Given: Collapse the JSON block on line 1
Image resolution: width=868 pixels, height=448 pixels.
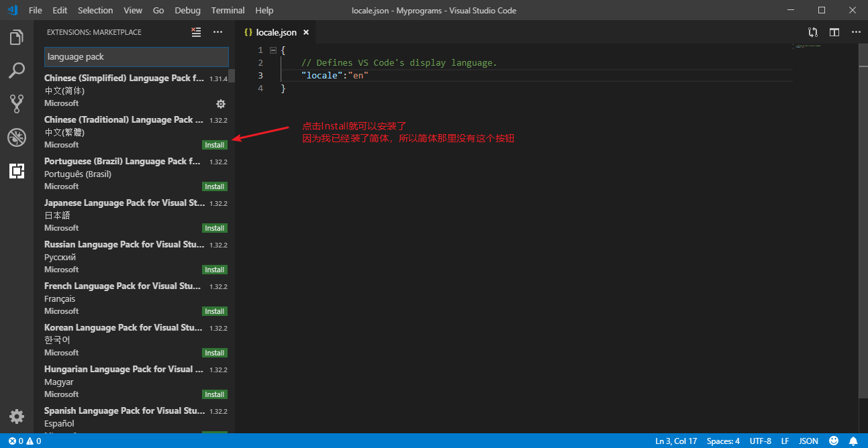Looking at the screenshot, I should [273, 50].
